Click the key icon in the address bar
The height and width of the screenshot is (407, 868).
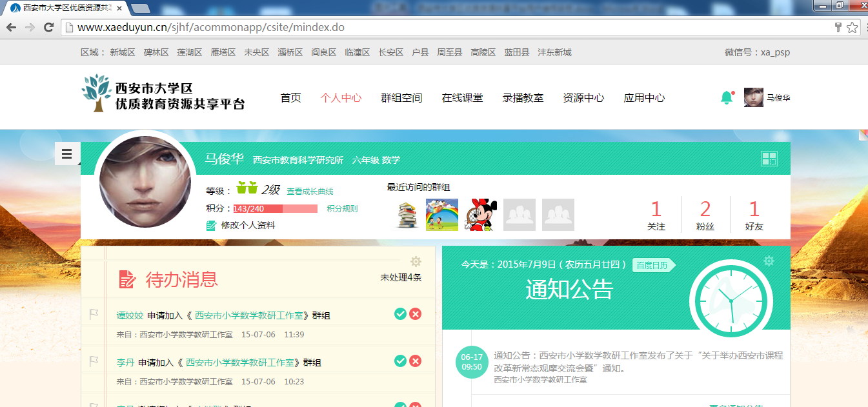838,27
